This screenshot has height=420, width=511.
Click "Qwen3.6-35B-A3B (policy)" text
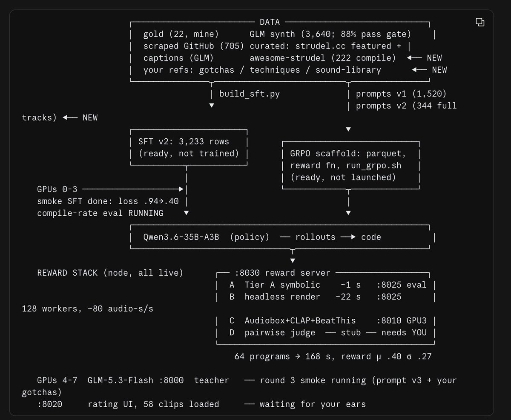pos(207,237)
